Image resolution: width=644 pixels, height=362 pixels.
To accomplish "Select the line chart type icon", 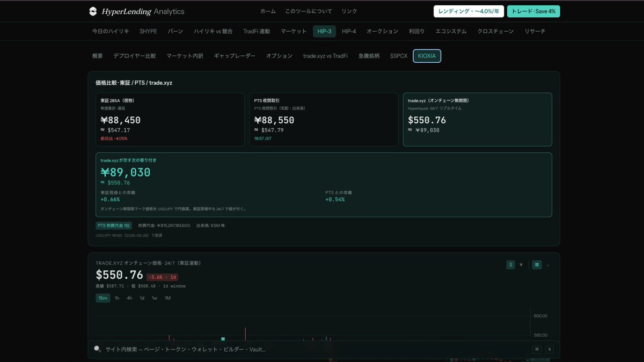I will (x=548, y=264).
